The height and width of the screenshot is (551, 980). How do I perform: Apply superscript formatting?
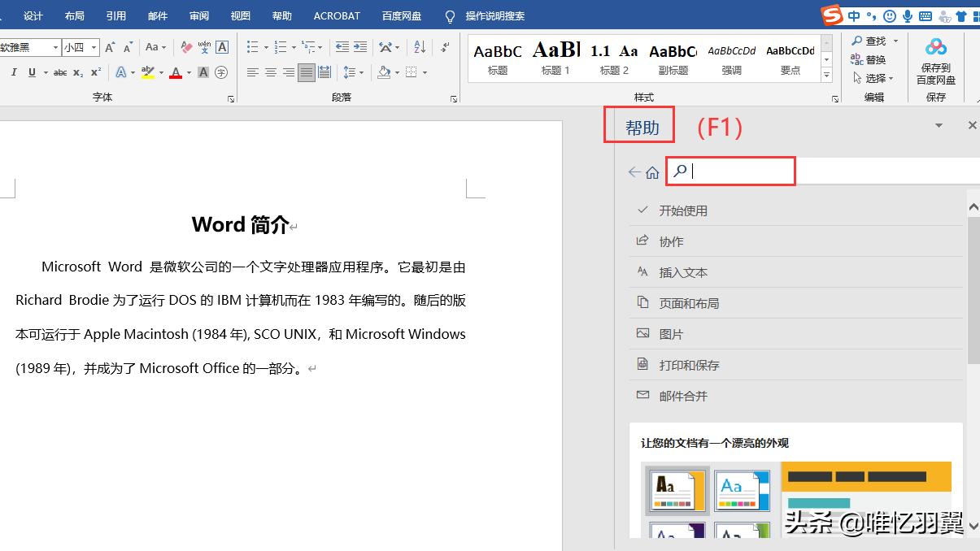pyautogui.click(x=95, y=72)
